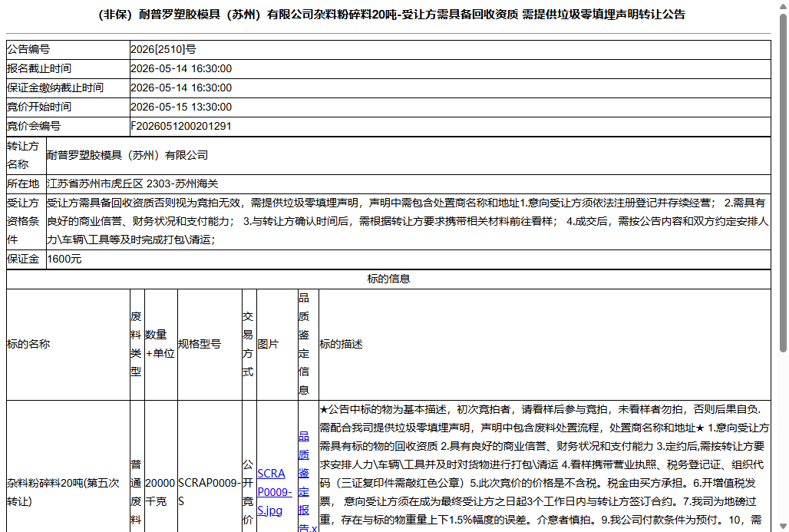Click the scrollbar down arrow
This screenshot has height=532, width=789.
(x=783, y=527)
